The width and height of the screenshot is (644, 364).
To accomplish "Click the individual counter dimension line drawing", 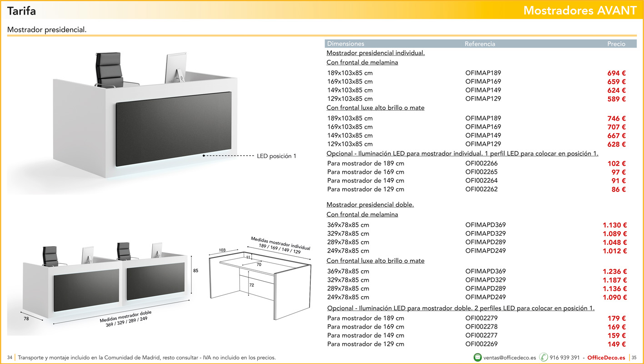I will 260,285.
